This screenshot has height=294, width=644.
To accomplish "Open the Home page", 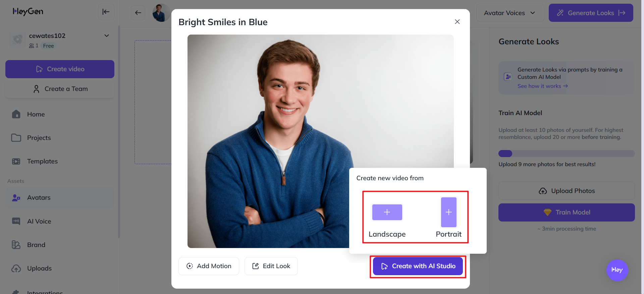I will click(36, 114).
